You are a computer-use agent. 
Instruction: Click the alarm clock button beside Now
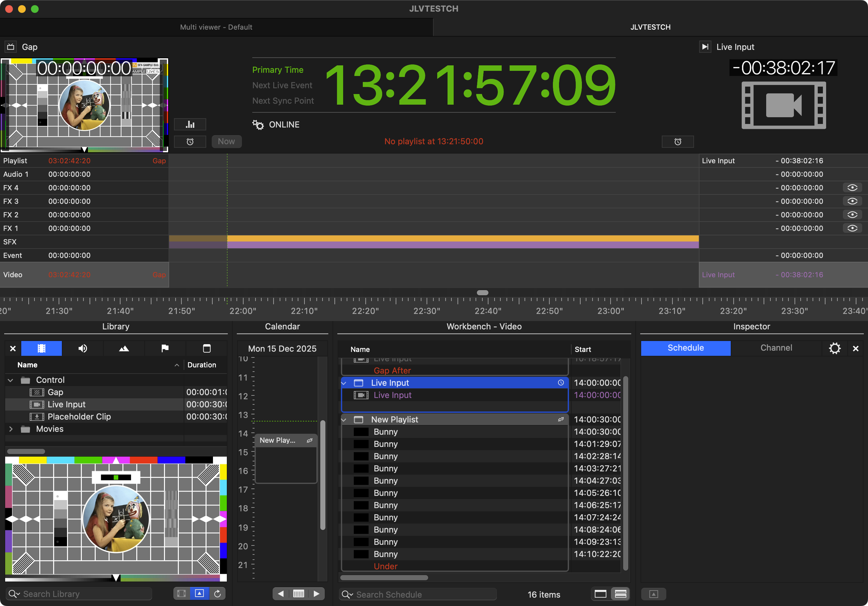coord(190,141)
